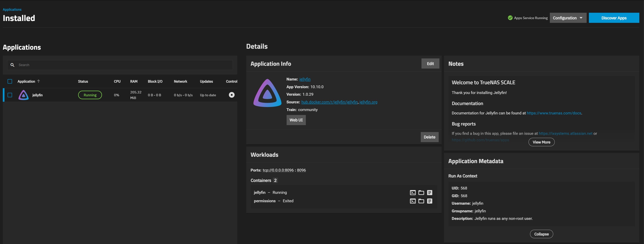Screen dimensions: 644x244
Task: View logs of the jellyfin container
Action: [430, 192]
